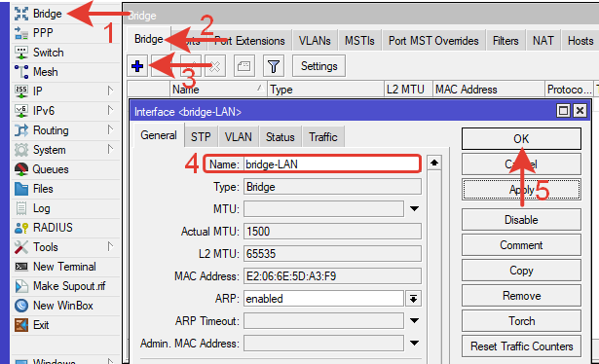Click the ARP Timeout input field
599x364 pixels.
[x=323, y=321]
